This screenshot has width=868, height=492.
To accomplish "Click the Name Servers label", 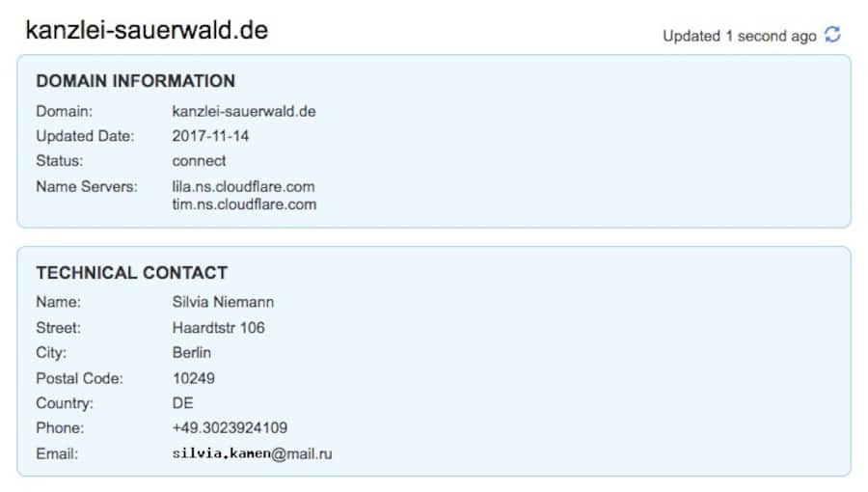I will 87,186.
